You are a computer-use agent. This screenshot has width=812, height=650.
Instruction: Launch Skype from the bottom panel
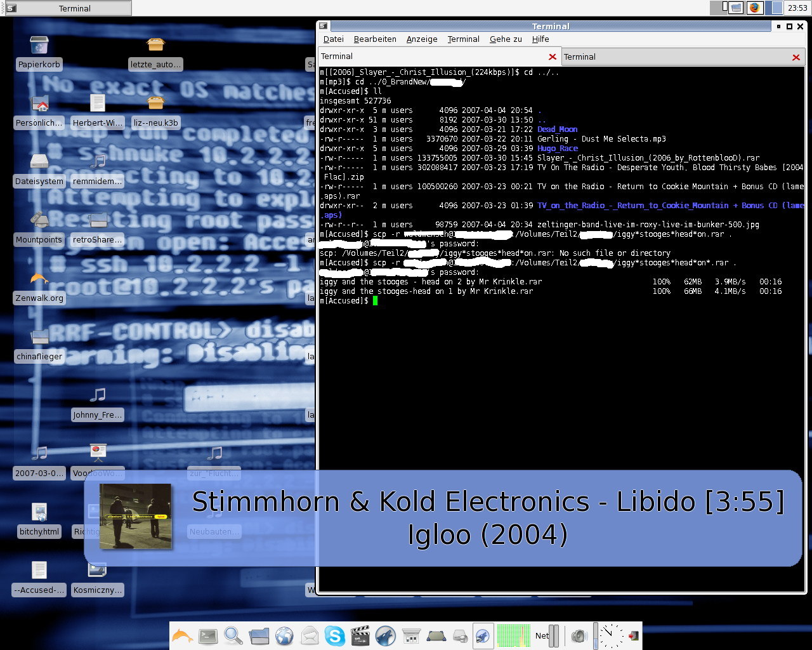(335, 636)
